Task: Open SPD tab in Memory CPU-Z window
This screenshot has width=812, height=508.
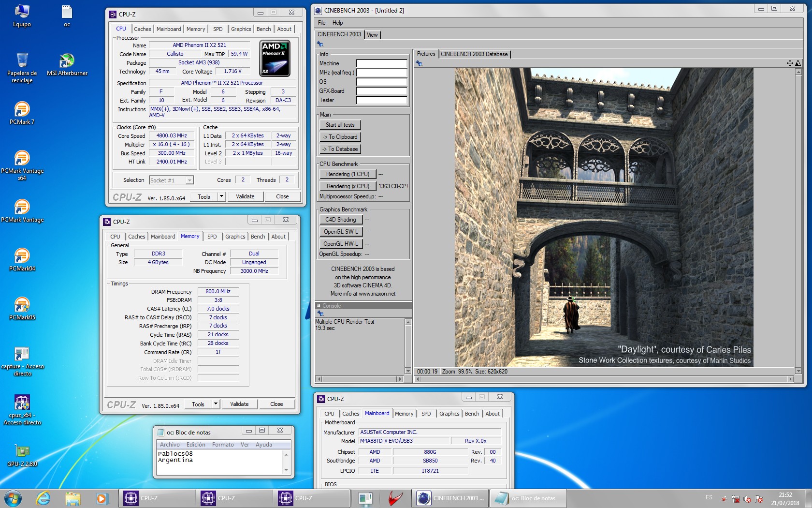Action: (212, 237)
